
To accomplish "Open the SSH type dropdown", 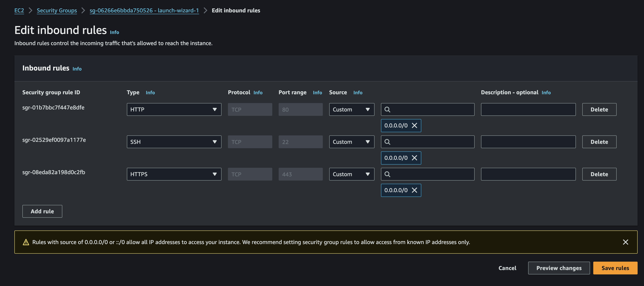I will (174, 142).
